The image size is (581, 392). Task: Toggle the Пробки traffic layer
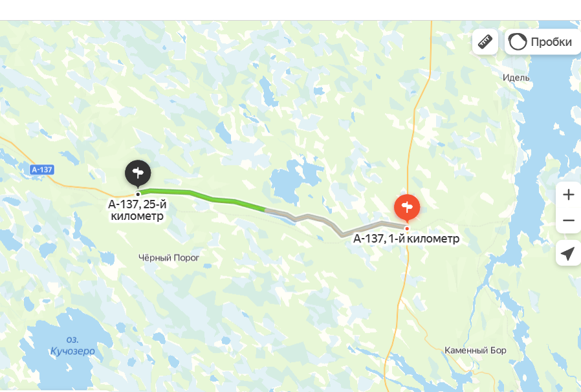pyautogui.click(x=543, y=42)
